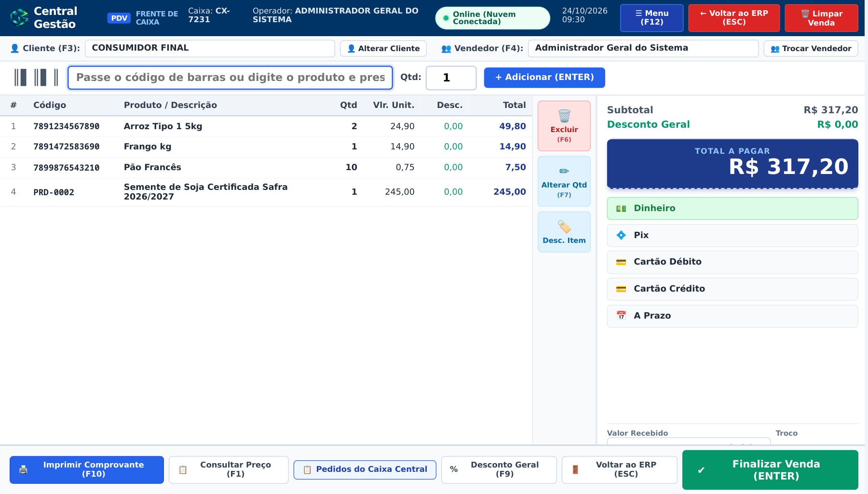Viewport: 868px width, 494px height.
Task: Click the calendar icon beside A Prazo
Action: tap(621, 316)
